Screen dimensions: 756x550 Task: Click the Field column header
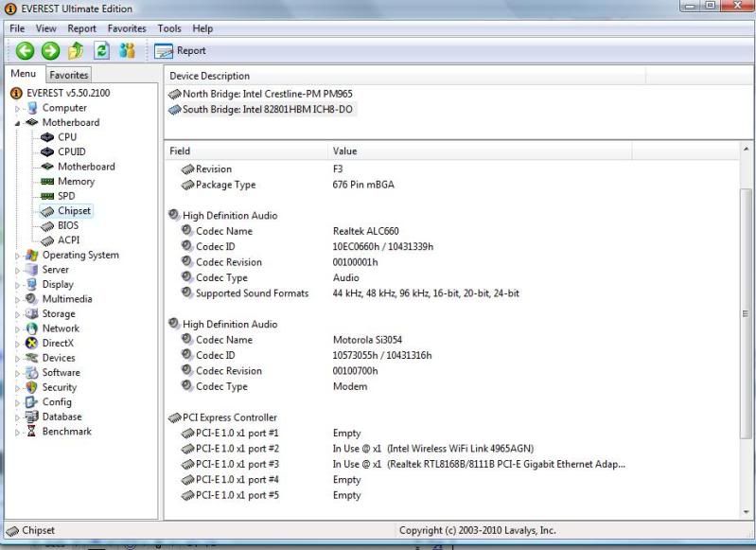coord(246,151)
